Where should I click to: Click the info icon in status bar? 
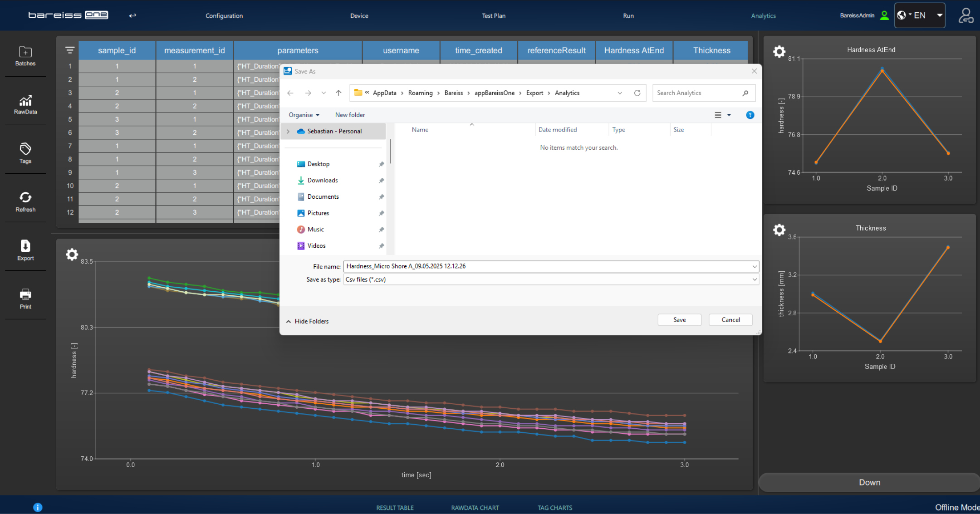(38, 507)
